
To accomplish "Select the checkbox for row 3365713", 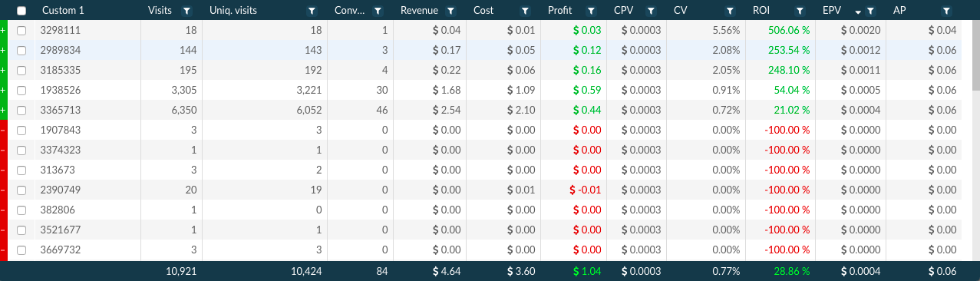I will pos(21,110).
